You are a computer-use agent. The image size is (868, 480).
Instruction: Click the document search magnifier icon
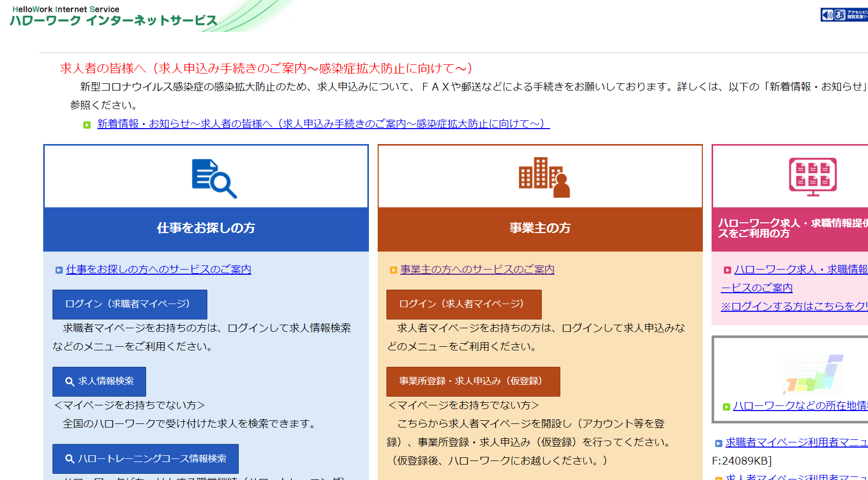pyautogui.click(x=214, y=179)
